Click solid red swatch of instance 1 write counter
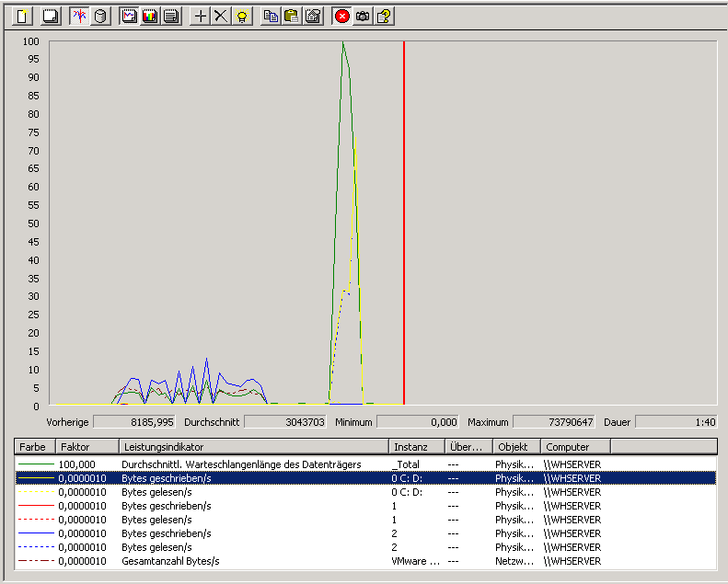Viewport: 728px width, 584px height. pyautogui.click(x=36, y=506)
